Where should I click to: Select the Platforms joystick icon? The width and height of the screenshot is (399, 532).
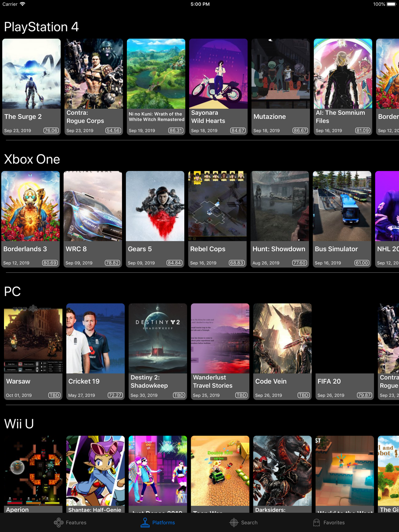145,522
